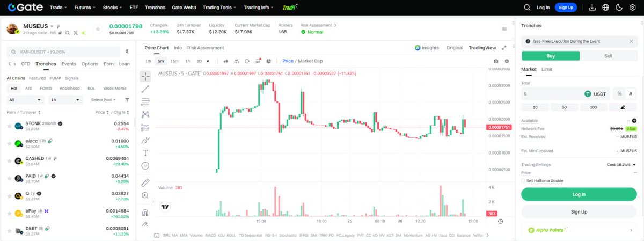The width and height of the screenshot is (644, 241).
Task: Open the language globe icon
Action: click(606, 8)
